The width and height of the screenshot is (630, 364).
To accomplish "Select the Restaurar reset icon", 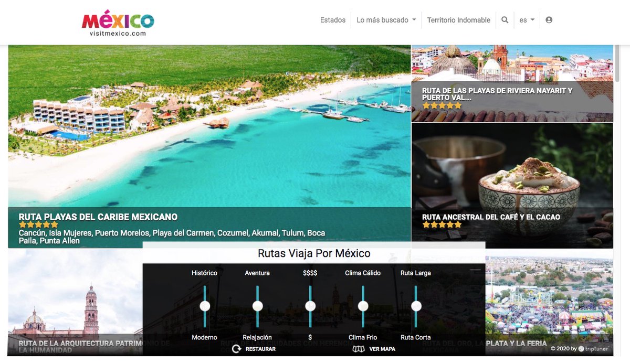I will (x=236, y=348).
